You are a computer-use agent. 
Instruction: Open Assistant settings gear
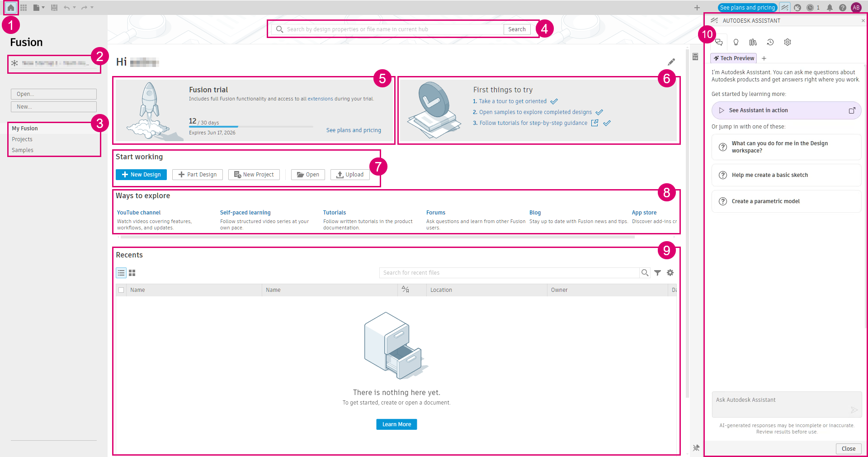point(788,42)
